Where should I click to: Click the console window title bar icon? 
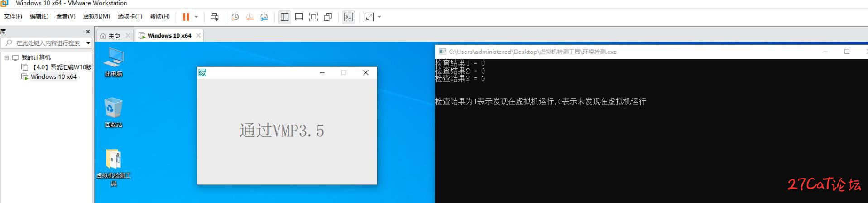442,52
